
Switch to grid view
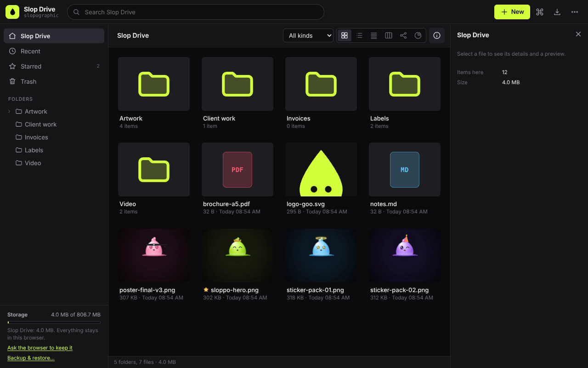pos(345,35)
